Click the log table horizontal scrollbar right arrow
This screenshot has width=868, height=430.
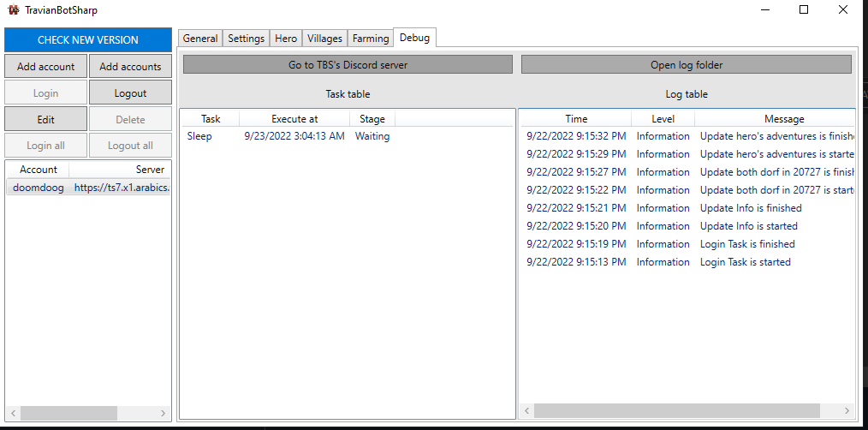847,410
